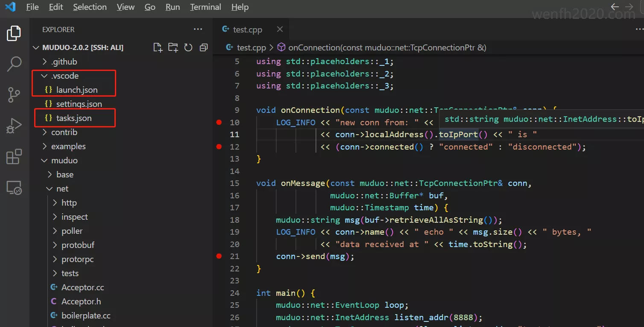
Task: Open the Terminal menu
Action: tap(205, 7)
